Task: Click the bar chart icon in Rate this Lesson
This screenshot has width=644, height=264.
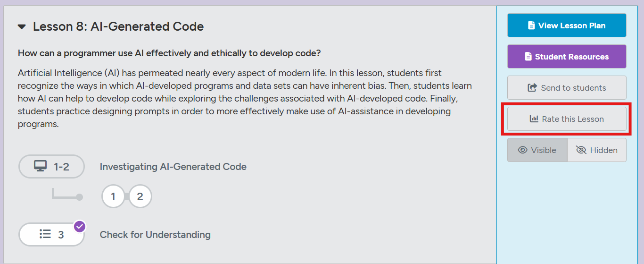Action: (534, 119)
